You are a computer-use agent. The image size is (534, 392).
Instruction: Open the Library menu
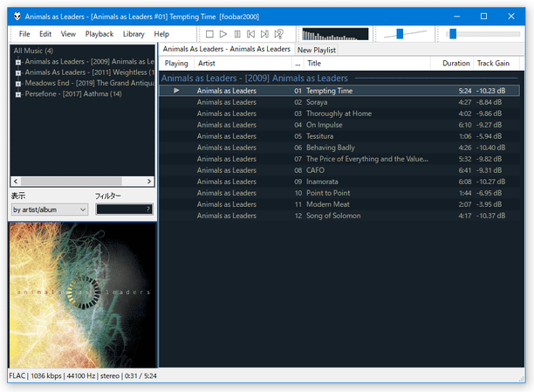[x=133, y=34]
